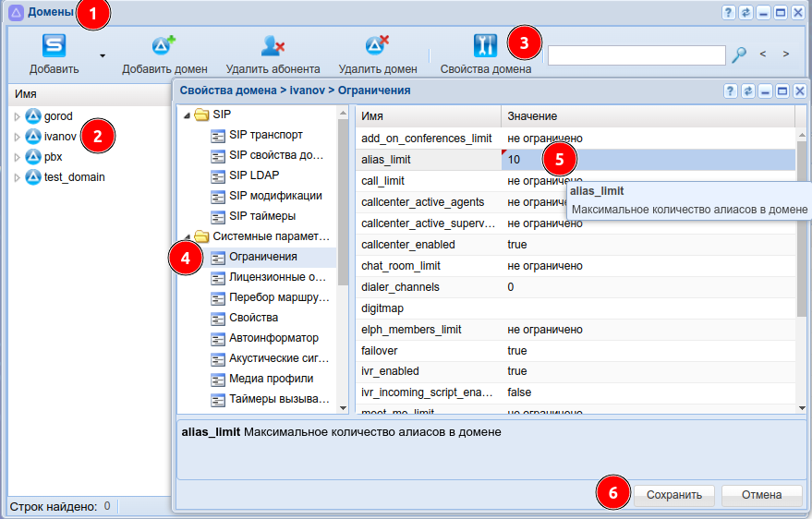Click the next search result arrow
This screenshot has height=519, width=812.
click(x=785, y=54)
